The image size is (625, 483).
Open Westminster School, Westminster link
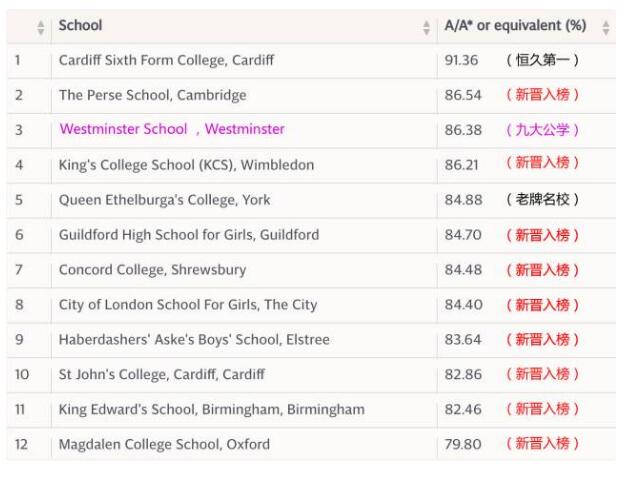[172, 129]
